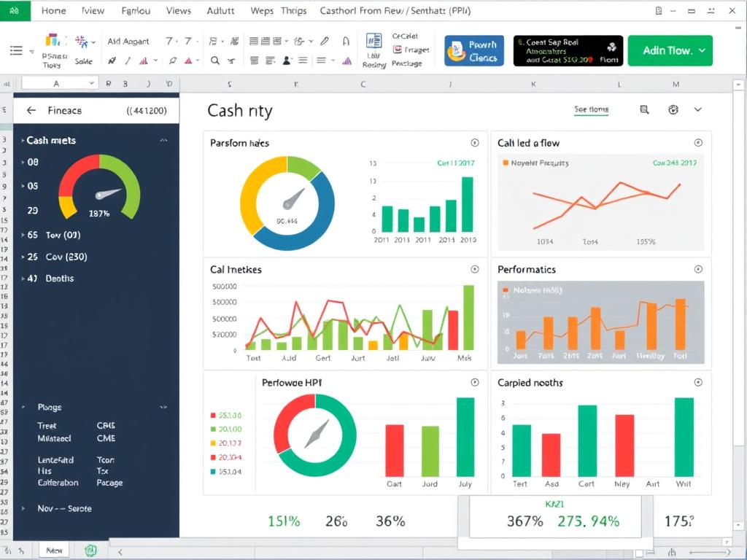Click the globe icon near See tions

pos(672,109)
